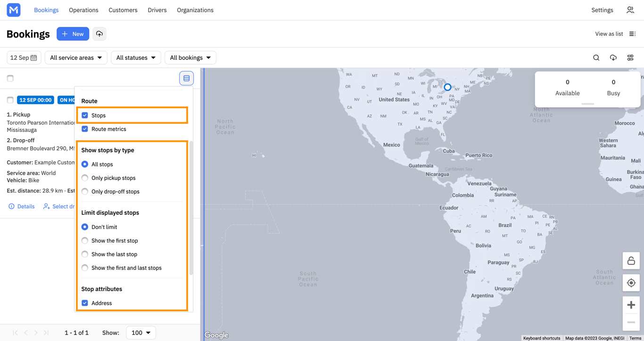Click the list-map panel divider

click(x=203, y=204)
